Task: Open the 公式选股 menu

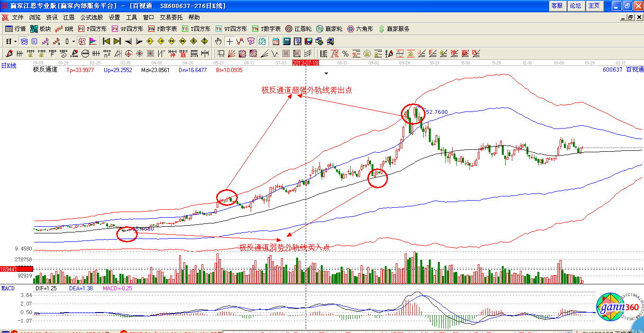Action: coord(91,17)
